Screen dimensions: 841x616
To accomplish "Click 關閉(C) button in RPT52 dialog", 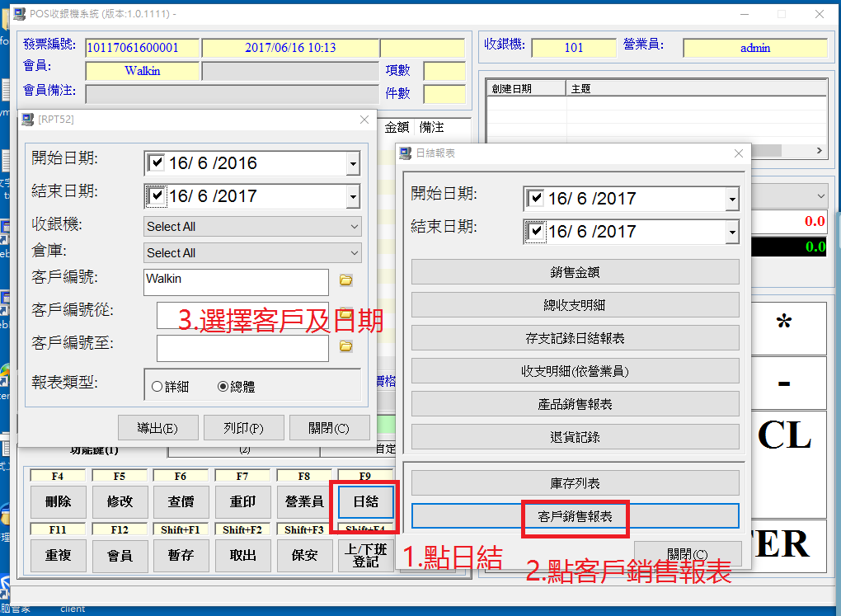I will [x=329, y=428].
